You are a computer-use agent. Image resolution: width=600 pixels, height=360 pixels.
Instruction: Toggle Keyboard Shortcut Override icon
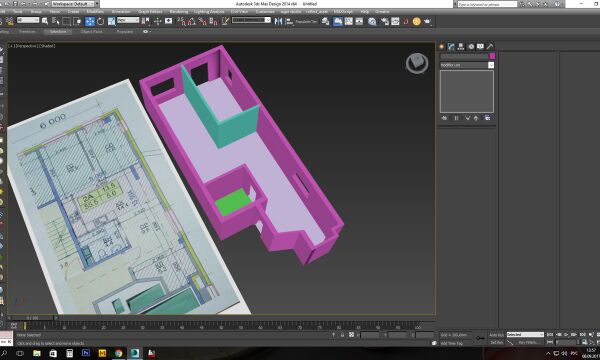point(168,21)
